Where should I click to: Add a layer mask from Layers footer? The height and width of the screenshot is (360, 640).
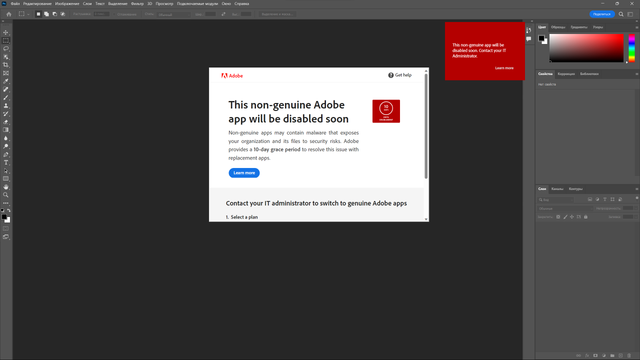pos(595,356)
